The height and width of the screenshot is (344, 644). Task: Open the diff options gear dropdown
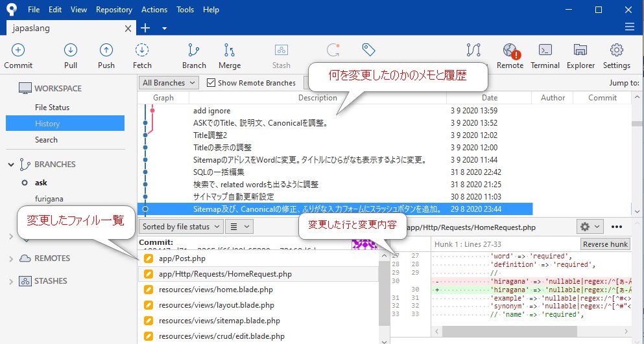click(590, 227)
